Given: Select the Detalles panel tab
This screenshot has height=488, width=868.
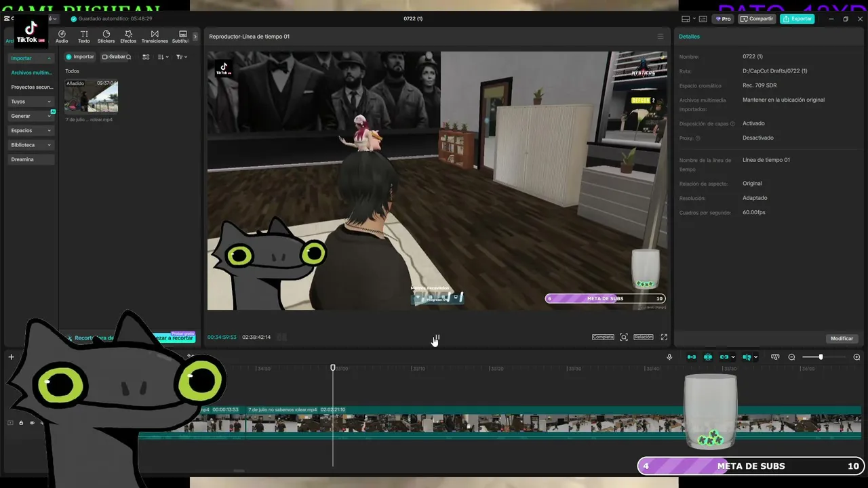Looking at the screenshot, I should pos(689,37).
